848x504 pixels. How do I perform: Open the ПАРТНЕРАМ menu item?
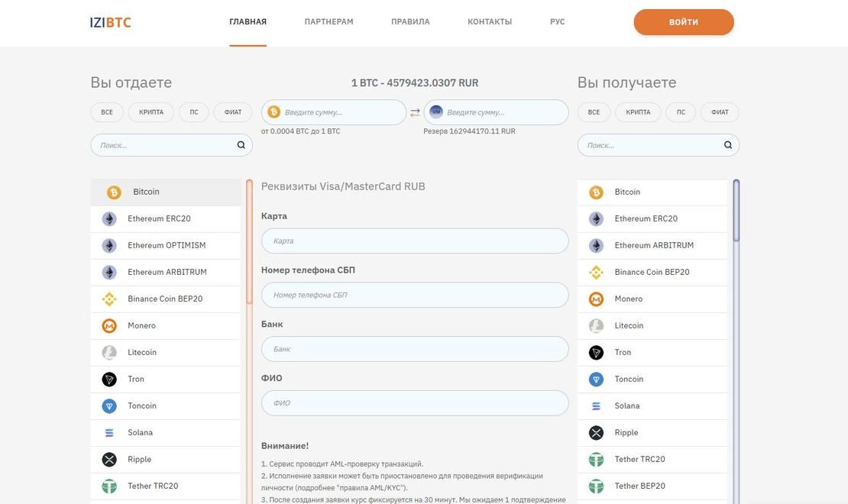[329, 22]
